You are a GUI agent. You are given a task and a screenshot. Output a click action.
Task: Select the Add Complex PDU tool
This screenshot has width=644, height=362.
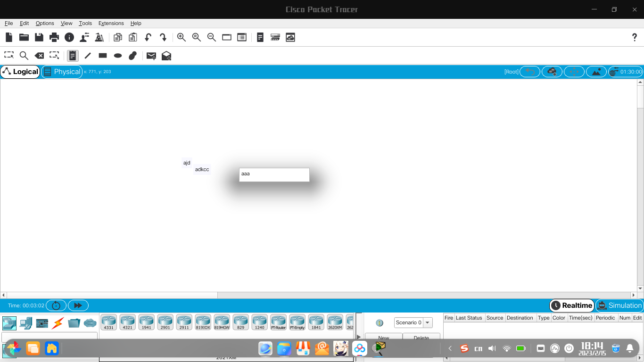click(166, 56)
